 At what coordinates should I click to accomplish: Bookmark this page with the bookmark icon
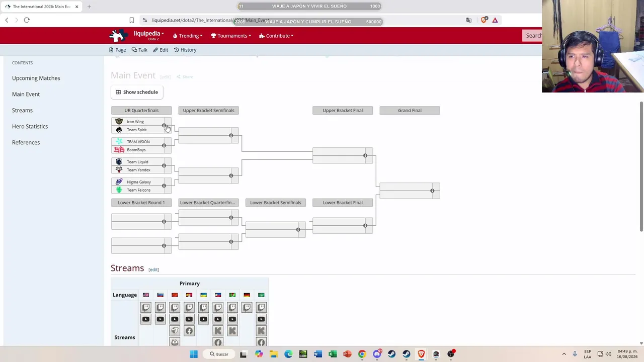(x=132, y=20)
